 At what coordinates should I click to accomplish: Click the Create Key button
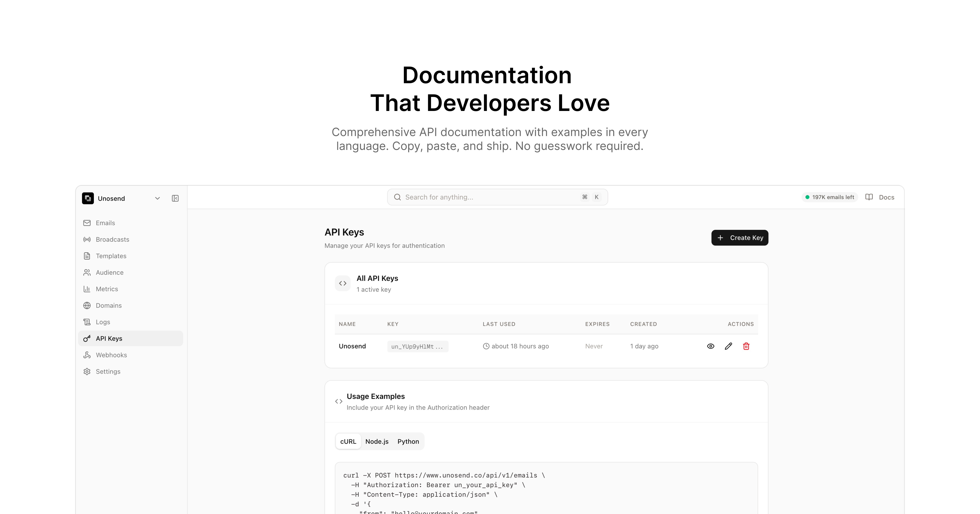(x=739, y=238)
